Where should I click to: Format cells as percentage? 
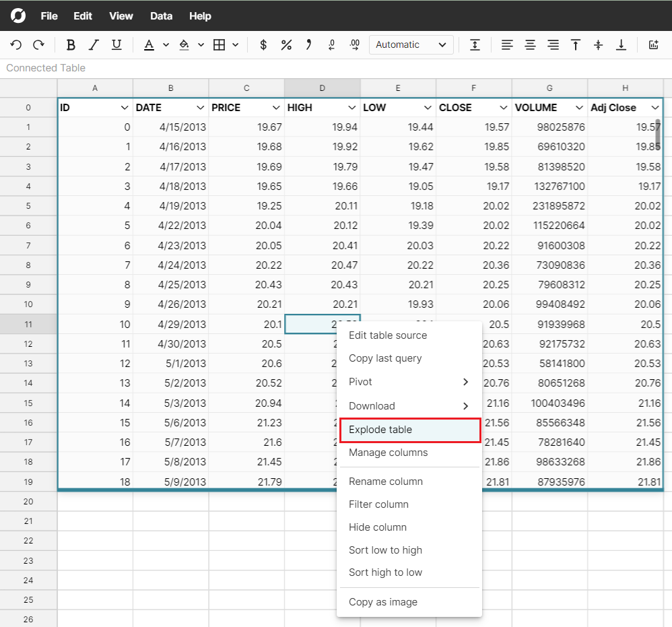pos(286,45)
